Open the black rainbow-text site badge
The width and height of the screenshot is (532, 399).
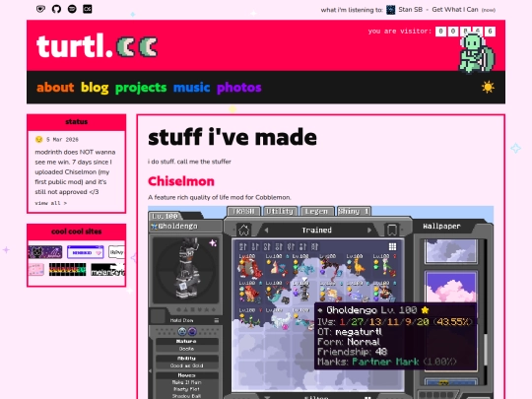point(67,269)
